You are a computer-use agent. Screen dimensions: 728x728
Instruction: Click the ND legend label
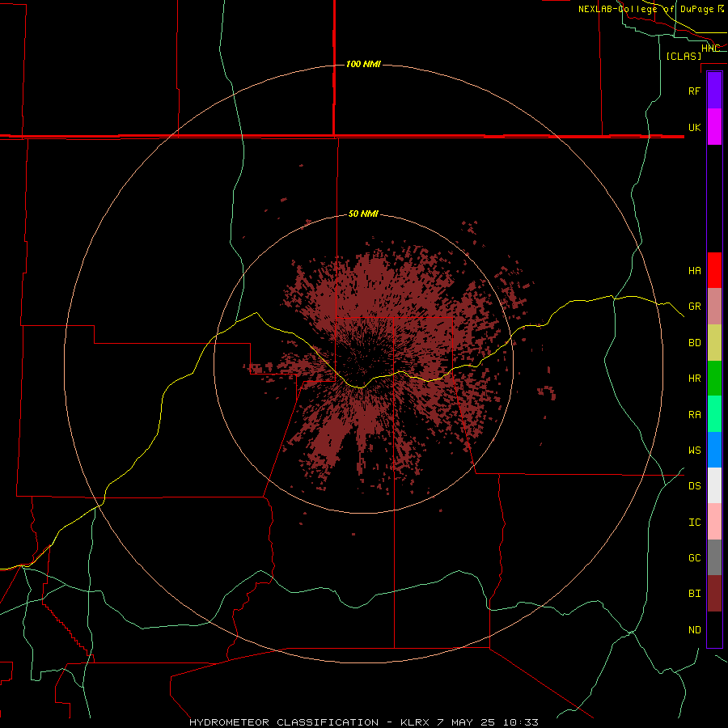pyautogui.click(x=694, y=630)
